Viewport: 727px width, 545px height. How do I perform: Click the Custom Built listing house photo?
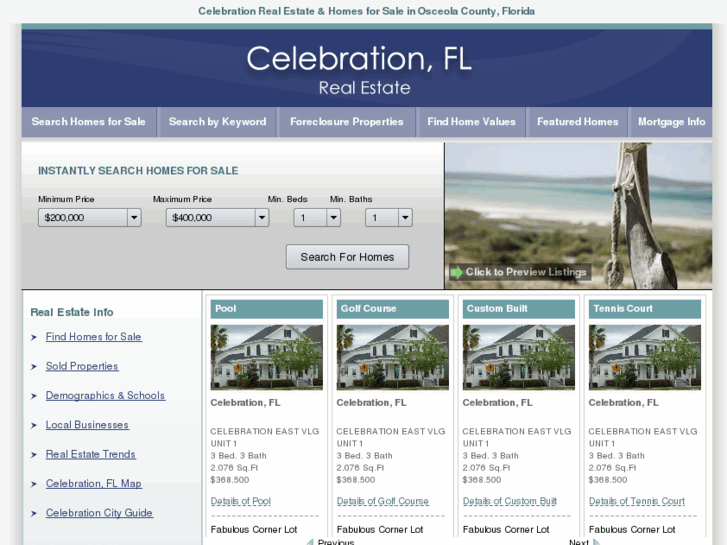pyautogui.click(x=519, y=357)
